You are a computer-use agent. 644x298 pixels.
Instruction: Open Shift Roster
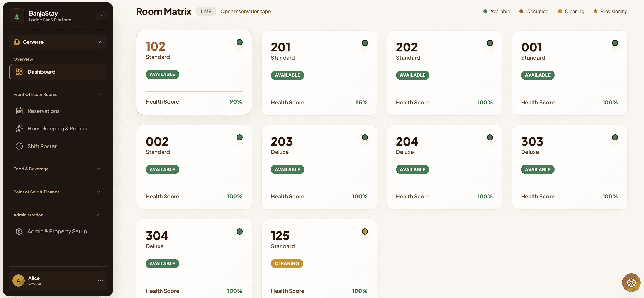pos(58,146)
